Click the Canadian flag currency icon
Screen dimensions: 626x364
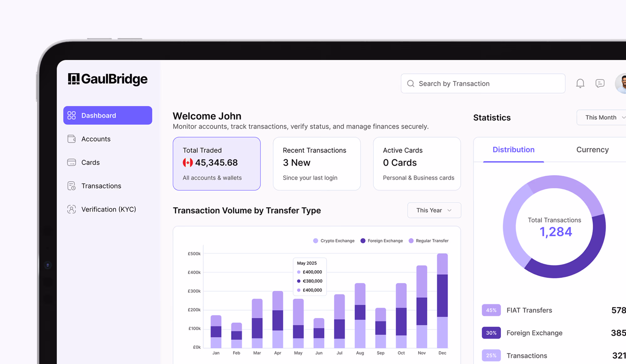pyautogui.click(x=188, y=163)
